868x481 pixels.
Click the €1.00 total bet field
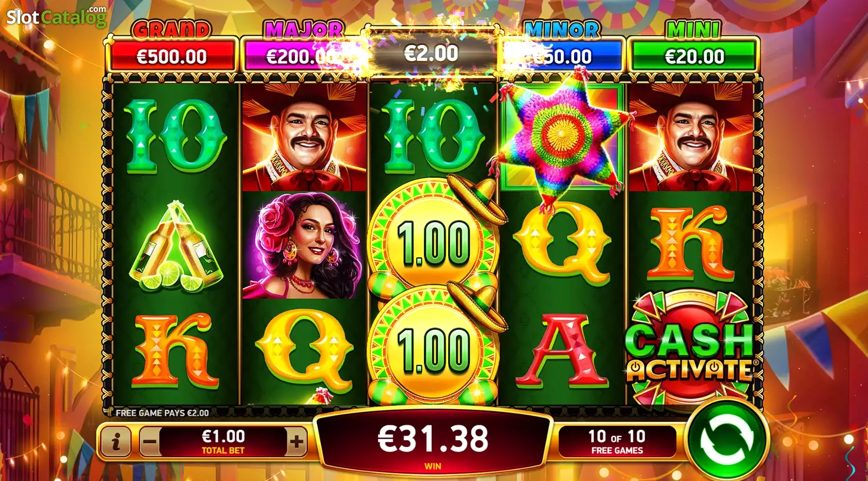coord(223,442)
